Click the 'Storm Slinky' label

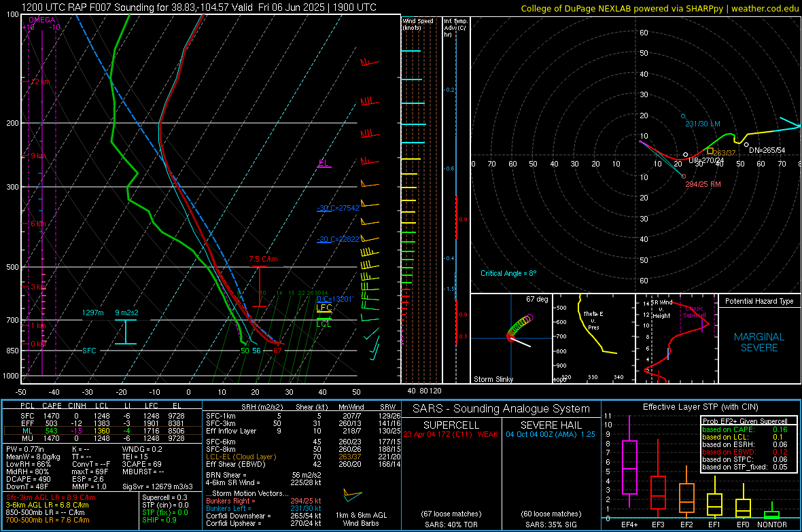[493, 379]
